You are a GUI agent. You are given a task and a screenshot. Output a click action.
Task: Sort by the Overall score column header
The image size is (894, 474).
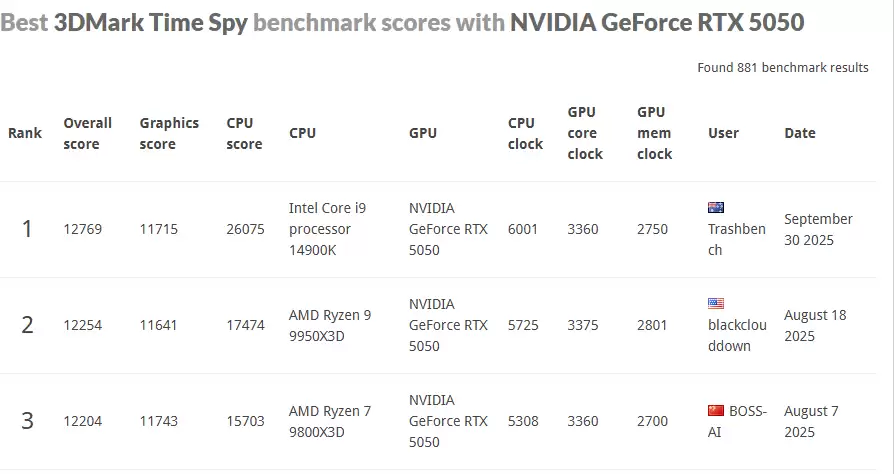[x=88, y=133]
